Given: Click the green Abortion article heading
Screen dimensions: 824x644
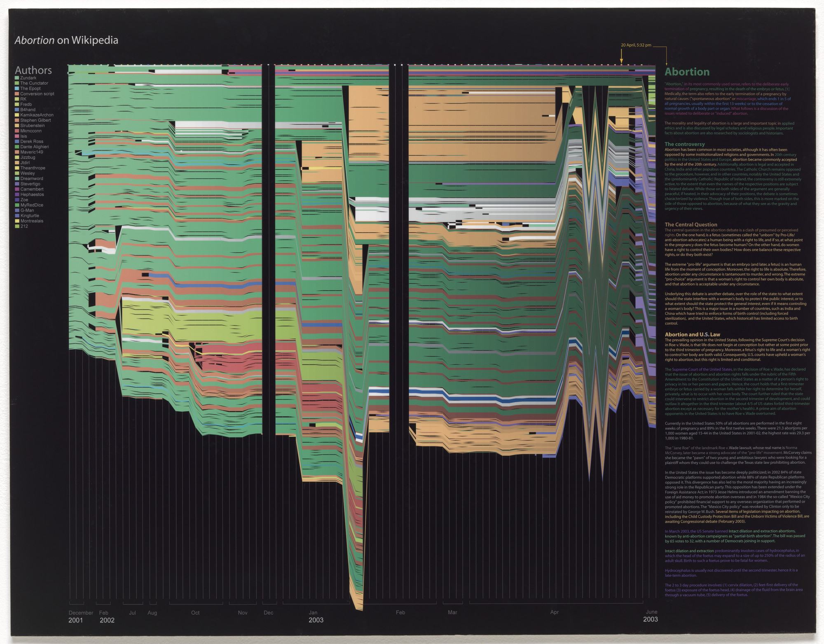Looking at the screenshot, I should coord(687,72).
